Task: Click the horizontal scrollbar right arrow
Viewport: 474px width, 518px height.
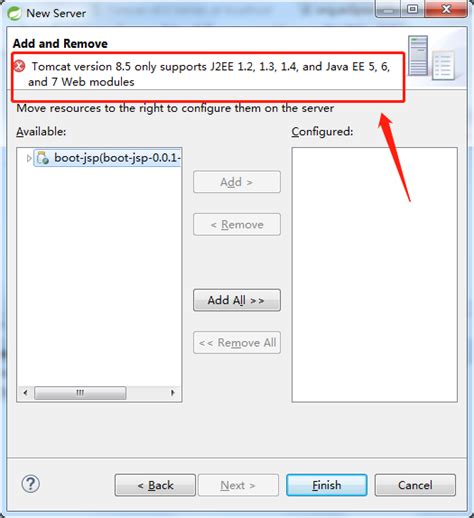Action: point(172,393)
